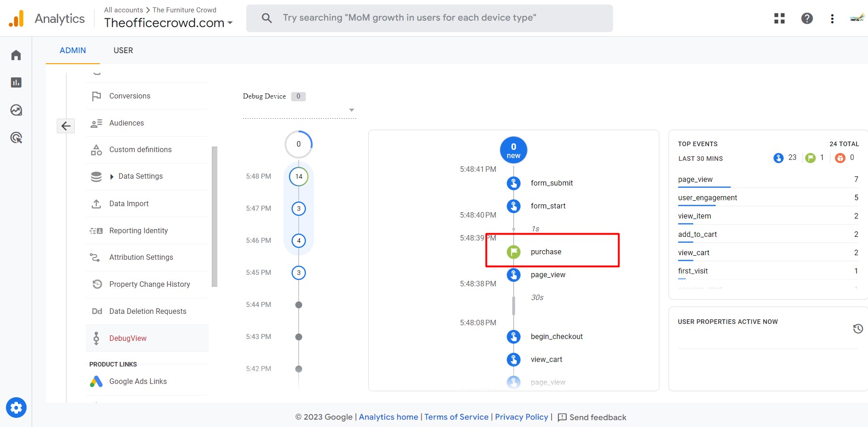Viewport: 868px width, 427px height.
Task: Open the Help question mark icon
Action: click(807, 18)
